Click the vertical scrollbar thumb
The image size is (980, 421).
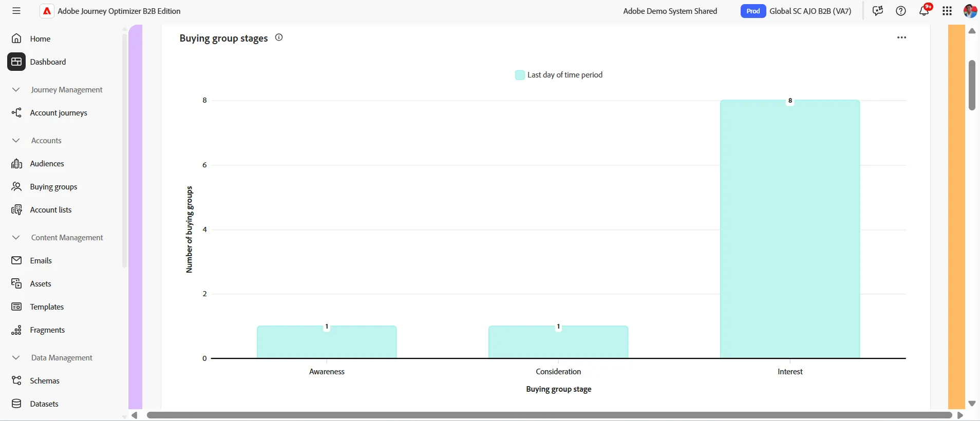click(972, 85)
